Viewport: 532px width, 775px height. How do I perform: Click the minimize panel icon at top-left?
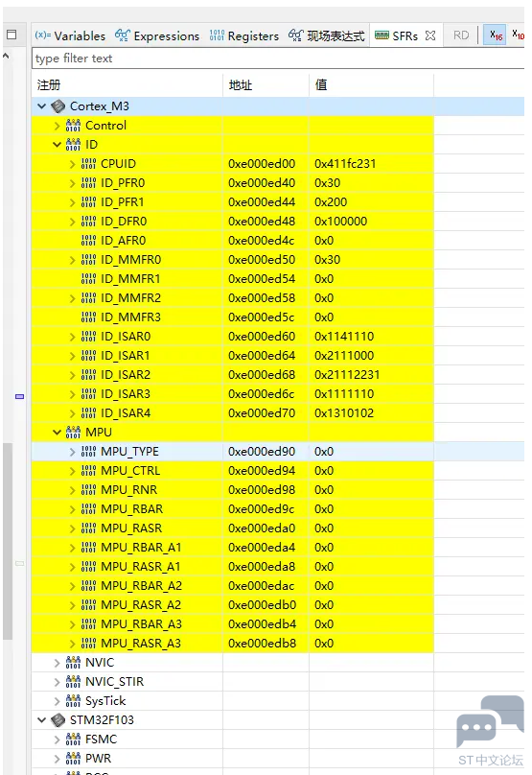(12, 35)
